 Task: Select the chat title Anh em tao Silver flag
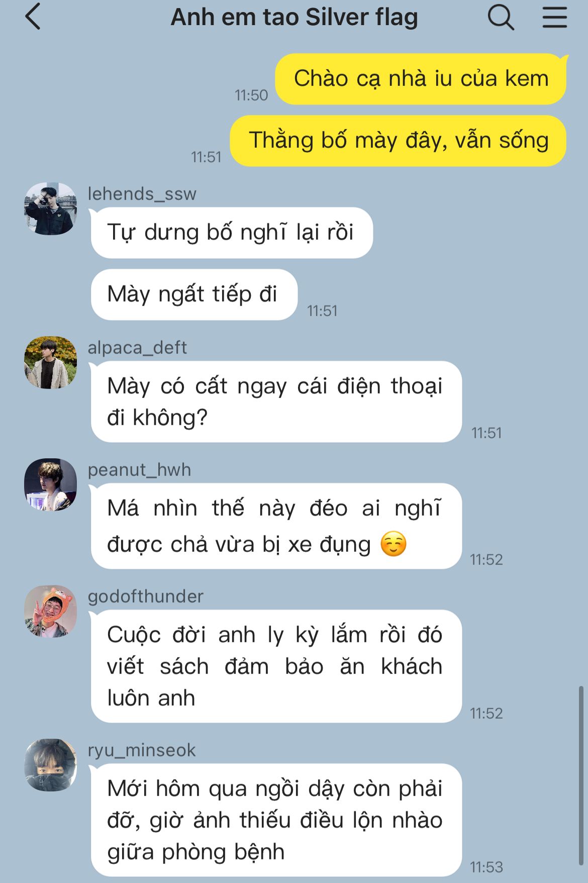click(x=295, y=18)
